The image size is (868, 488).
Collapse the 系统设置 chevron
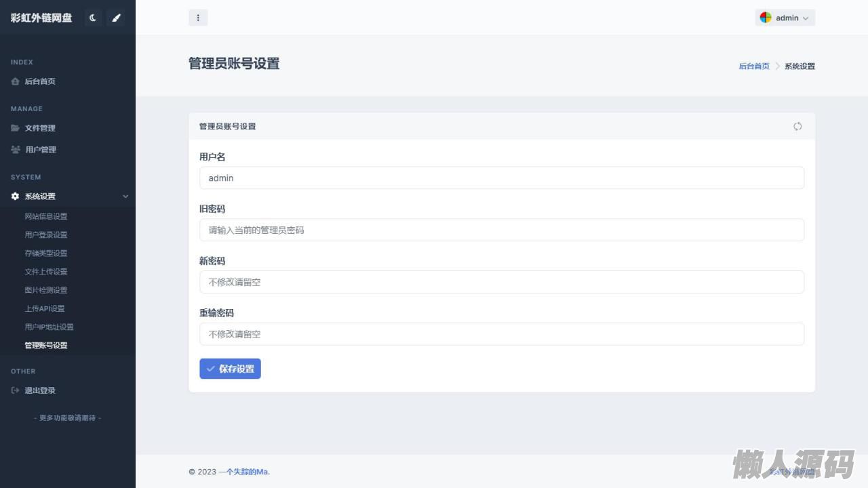click(x=125, y=197)
